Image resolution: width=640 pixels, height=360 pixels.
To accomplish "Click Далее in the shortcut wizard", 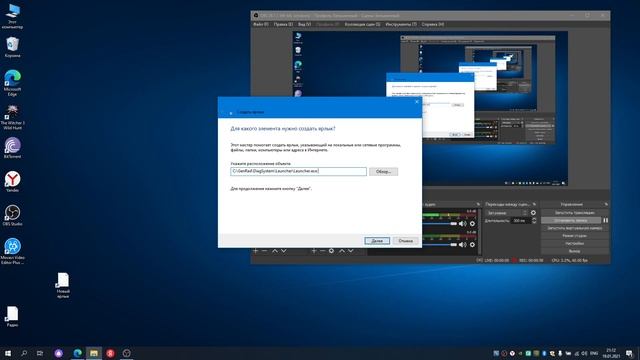I will coord(377,241).
